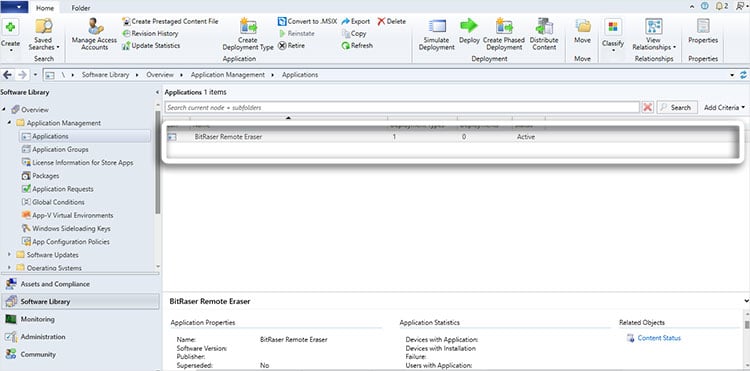Switch to the Folder ribbon tab

point(81,8)
